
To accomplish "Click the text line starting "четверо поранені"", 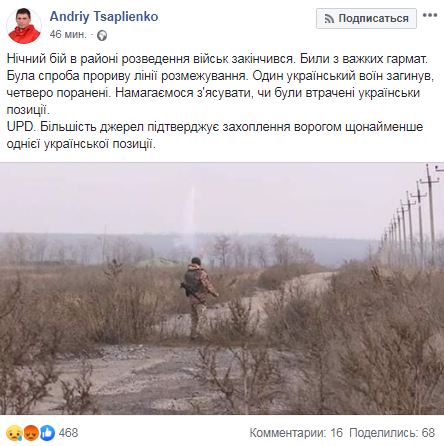I will 213,93.
